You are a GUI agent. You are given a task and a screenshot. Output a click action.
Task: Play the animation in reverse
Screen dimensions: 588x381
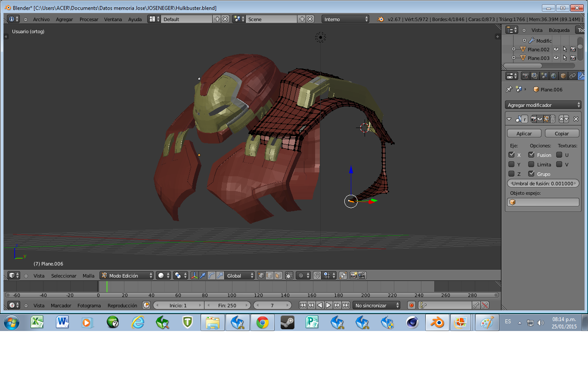pos(320,305)
